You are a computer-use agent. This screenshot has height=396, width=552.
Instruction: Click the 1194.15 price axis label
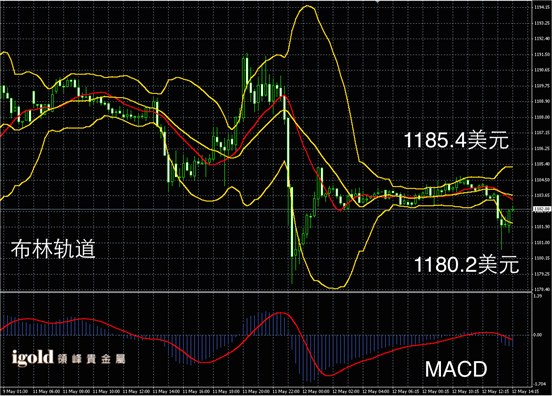point(541,7)
